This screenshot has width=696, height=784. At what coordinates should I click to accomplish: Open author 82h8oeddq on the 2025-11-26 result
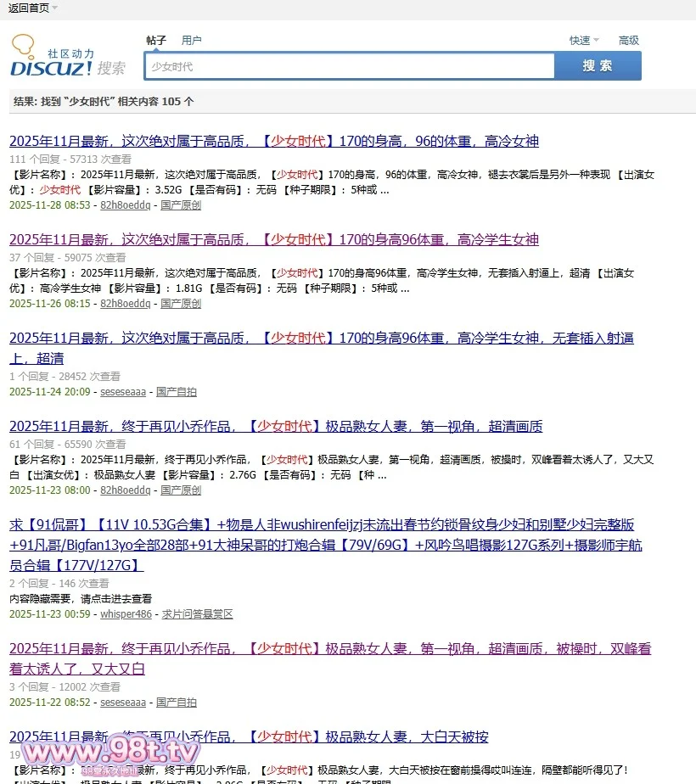[x=125, y=304]
